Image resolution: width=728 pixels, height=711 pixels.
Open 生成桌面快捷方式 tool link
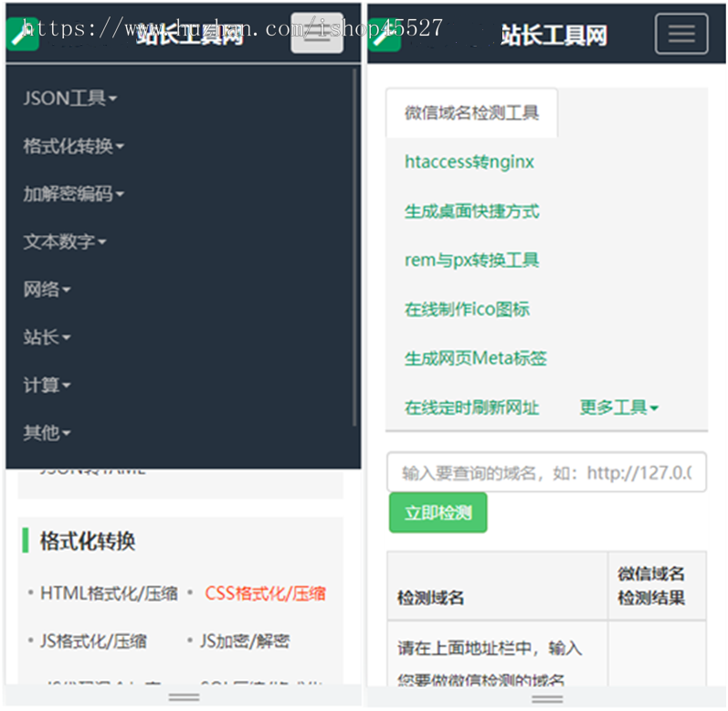[471, 211]
